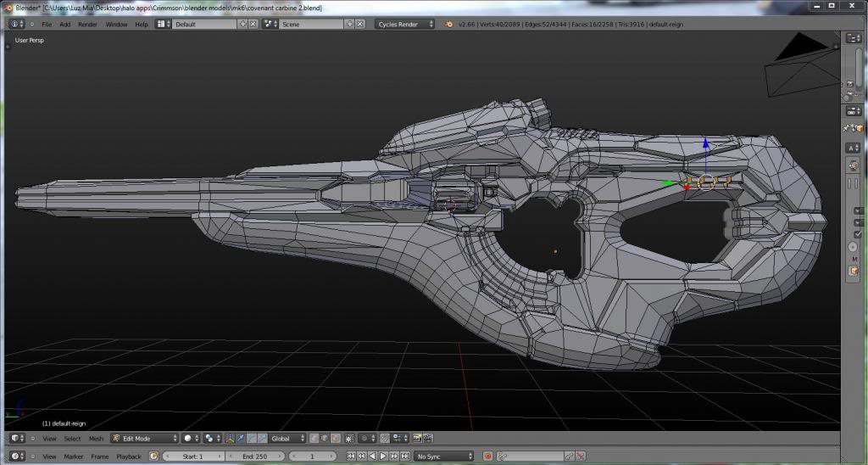Switch to face select mode
This screenshot has width=868, height=465.
click(336, 439)
